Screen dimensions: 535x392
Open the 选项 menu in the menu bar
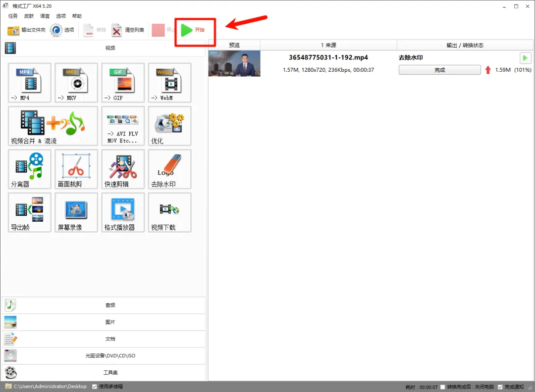(61, 16)
